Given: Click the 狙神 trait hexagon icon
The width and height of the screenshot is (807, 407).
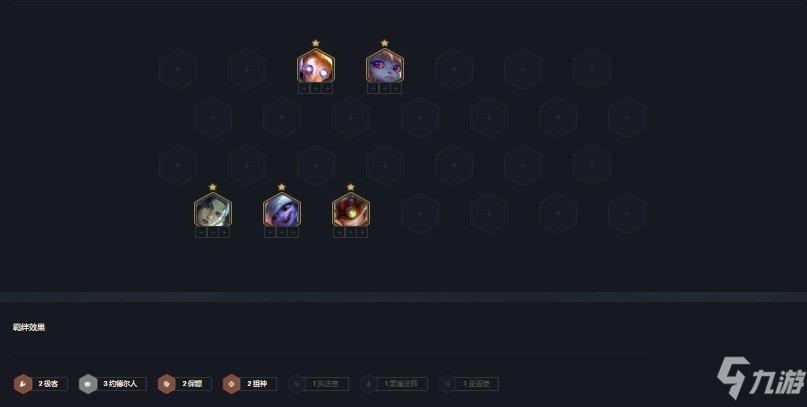Looking at the screenshot, I should point(232,384).
